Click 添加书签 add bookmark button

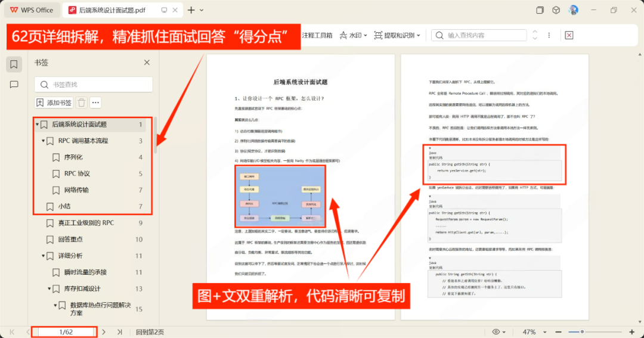pyautogui.click(x=54, y=103)
